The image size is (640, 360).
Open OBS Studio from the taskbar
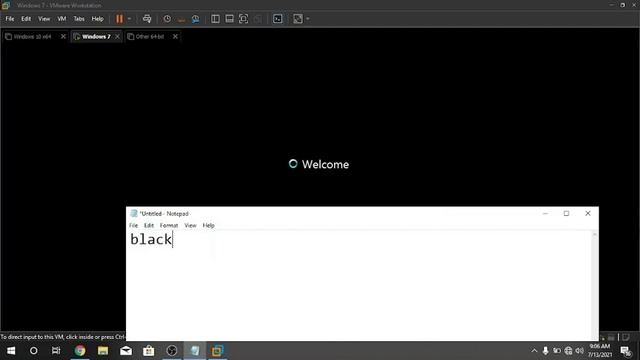pos(172,351)
